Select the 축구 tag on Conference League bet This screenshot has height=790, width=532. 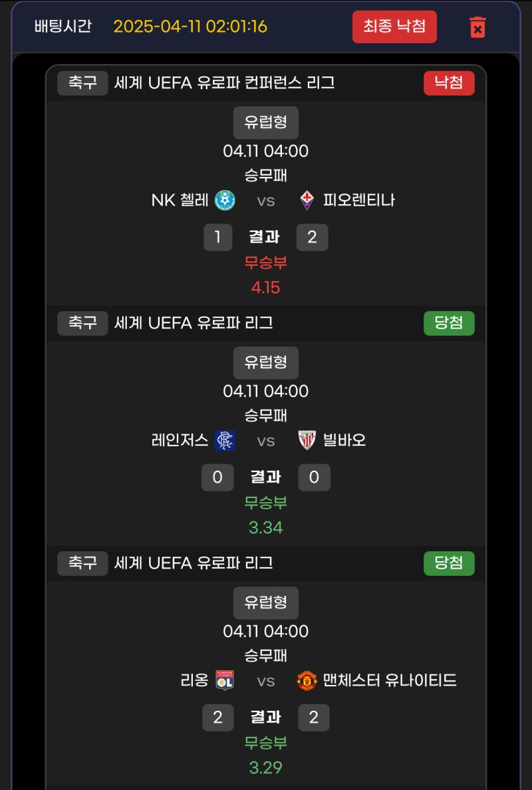click(82, 83)
